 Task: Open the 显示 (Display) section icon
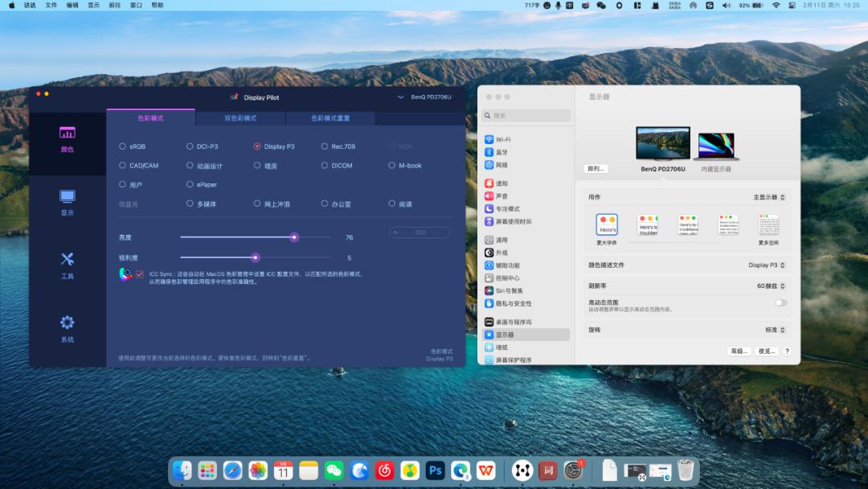[67, 196]
